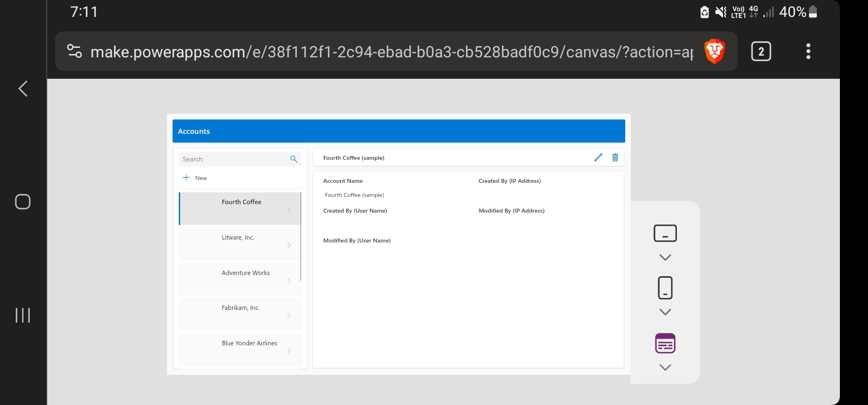Click the Account Name label

point(343,181)
